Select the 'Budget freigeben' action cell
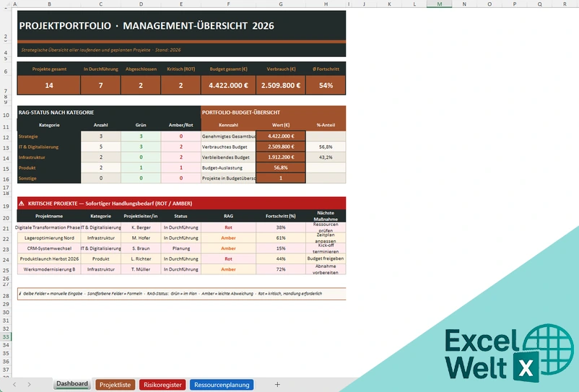 326,258
